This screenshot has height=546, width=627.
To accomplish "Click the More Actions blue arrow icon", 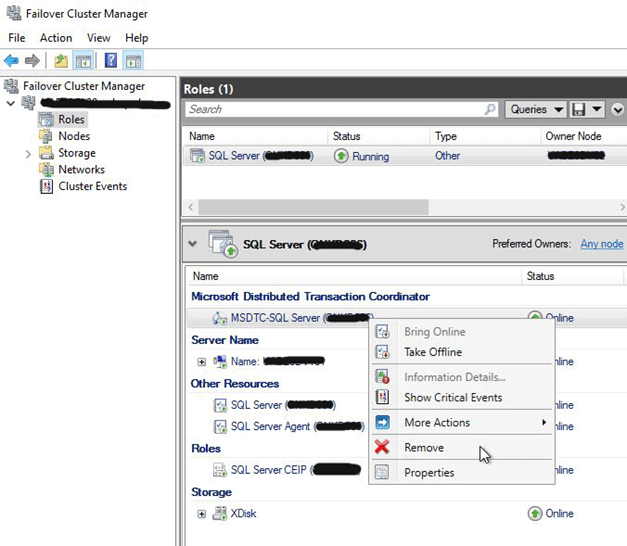I will tap(382, 422).
